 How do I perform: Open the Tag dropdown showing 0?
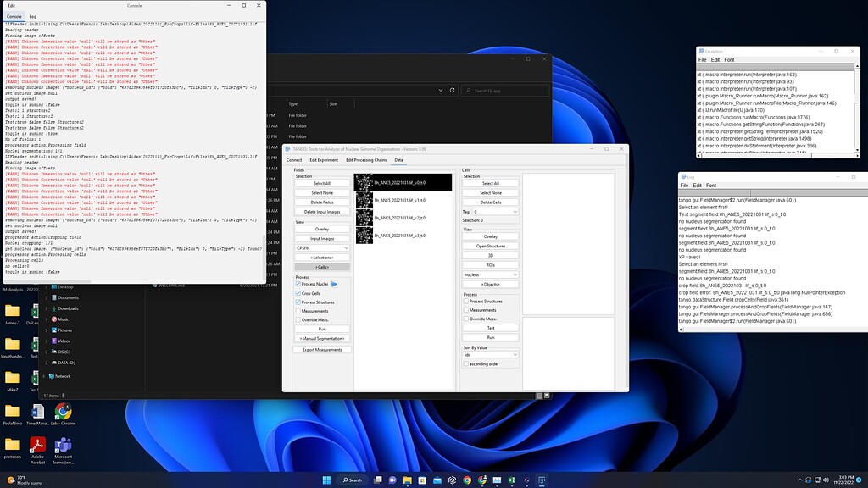[495, 212]
